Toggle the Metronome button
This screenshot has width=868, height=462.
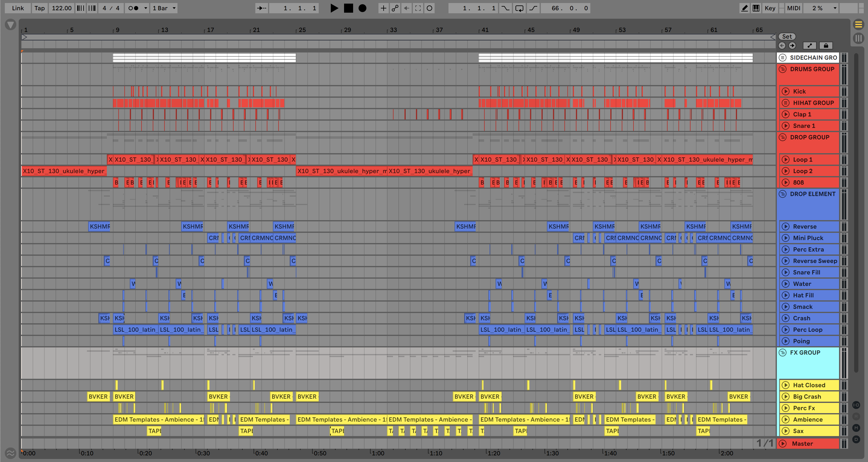[133, 8]
